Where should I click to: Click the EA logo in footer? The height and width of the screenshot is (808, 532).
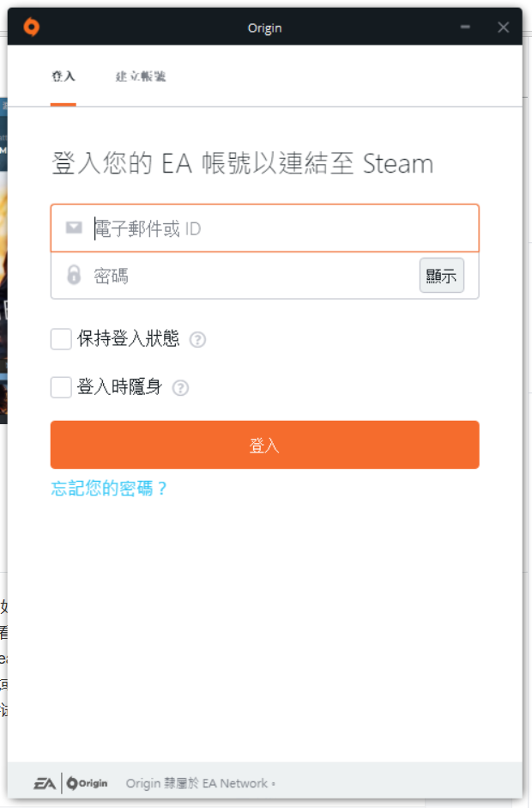point(45,783)
